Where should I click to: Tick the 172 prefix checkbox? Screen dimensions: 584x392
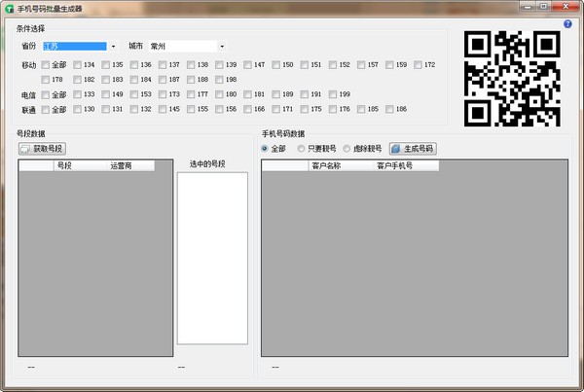[418, 65]
